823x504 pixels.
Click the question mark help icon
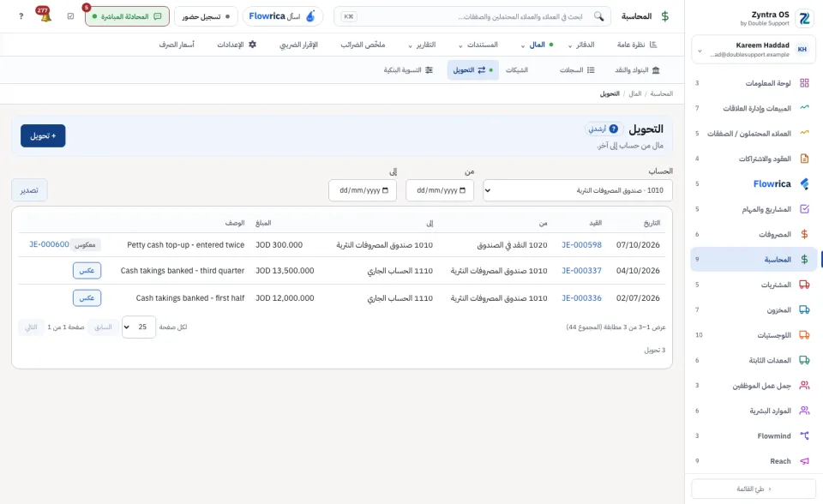(x=21, y=16)
